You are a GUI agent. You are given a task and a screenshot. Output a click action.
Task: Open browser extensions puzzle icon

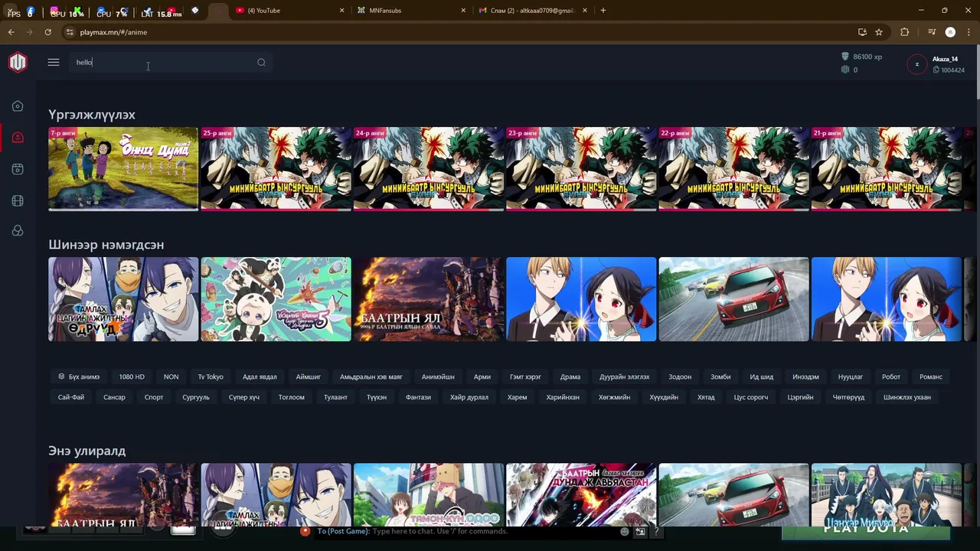pos(905,32)
